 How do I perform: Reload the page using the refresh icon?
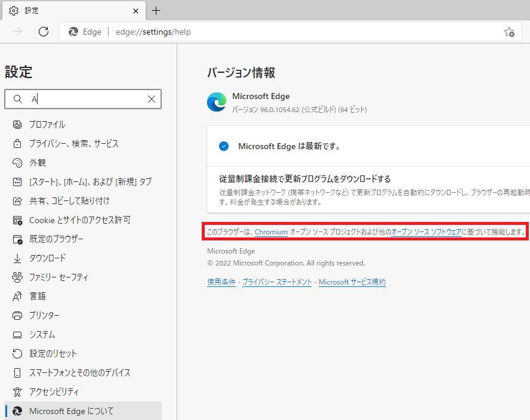pos(44,32)
